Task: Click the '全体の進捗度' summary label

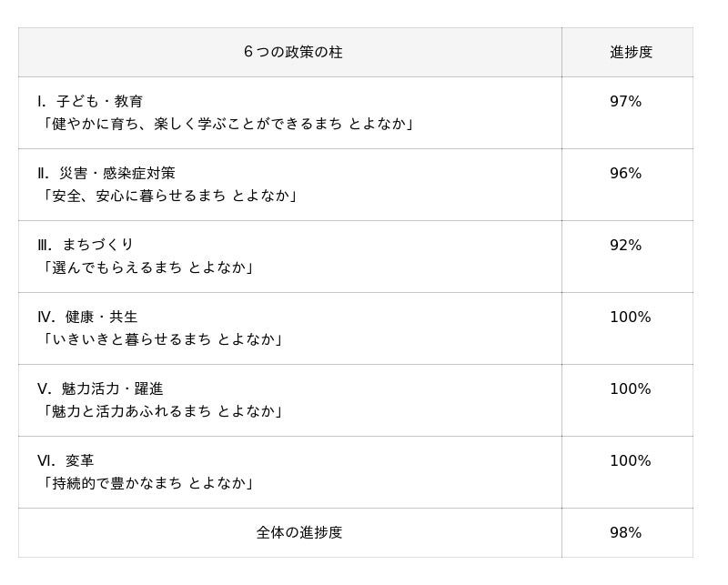Action: [299, 533]
